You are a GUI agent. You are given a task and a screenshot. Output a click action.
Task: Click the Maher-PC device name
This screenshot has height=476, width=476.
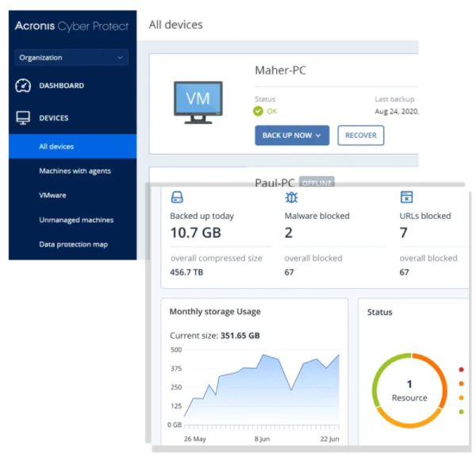pos(280,71)
